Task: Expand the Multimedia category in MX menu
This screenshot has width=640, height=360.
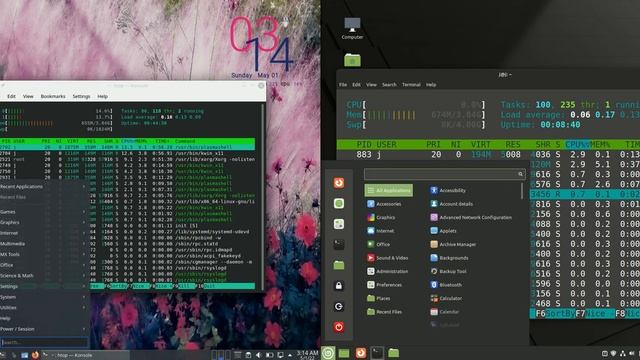Action: 44,244
